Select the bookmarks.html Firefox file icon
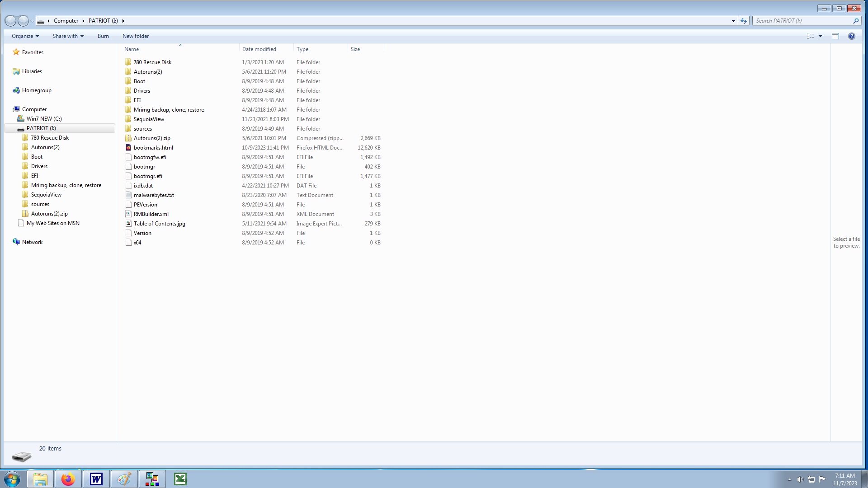Image resolution: width=868 pixels, height=488 pixels. [x=128, y=148]
